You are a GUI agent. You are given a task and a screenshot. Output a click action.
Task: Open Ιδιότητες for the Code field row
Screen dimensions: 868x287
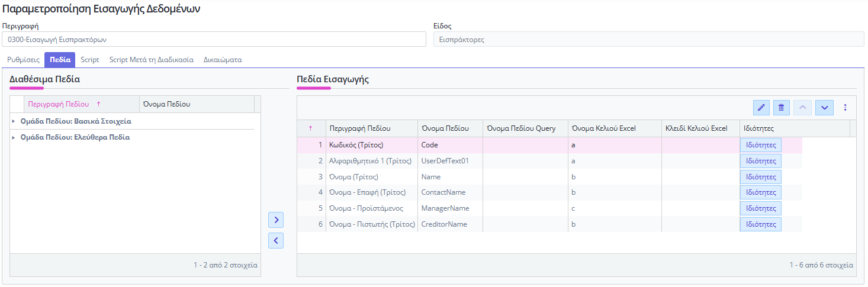(x=760, y=145)
